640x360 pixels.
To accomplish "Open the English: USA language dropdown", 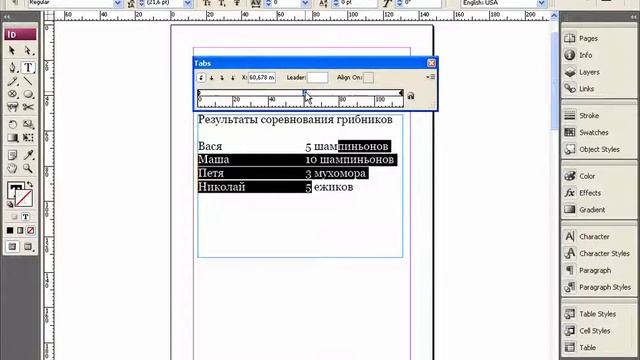I will 542,3.
